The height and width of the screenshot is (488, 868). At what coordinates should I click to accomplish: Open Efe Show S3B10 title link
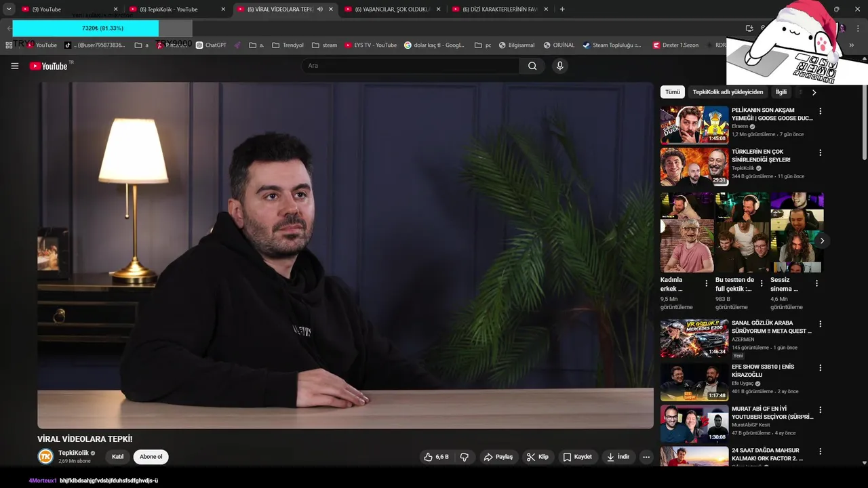point(763,371)
